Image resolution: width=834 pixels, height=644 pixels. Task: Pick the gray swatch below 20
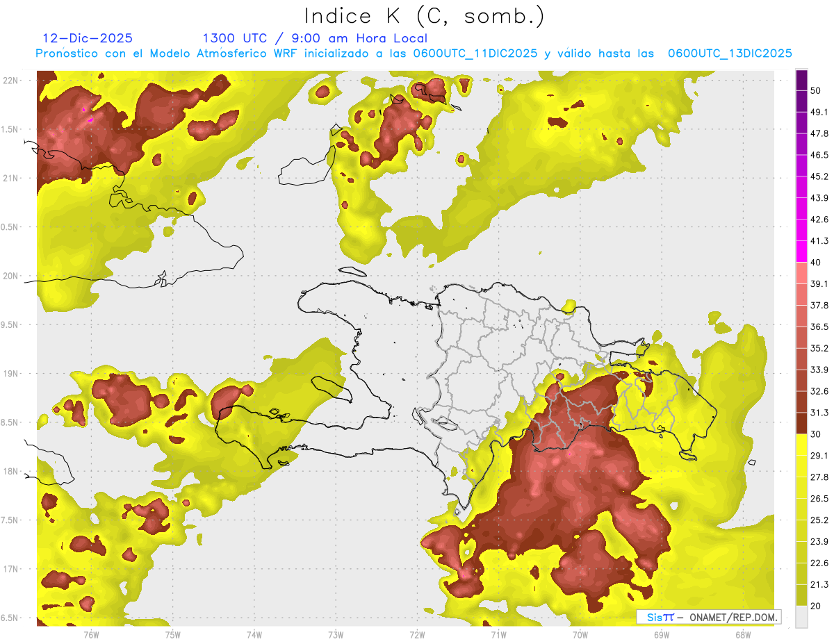pos(801,617)
